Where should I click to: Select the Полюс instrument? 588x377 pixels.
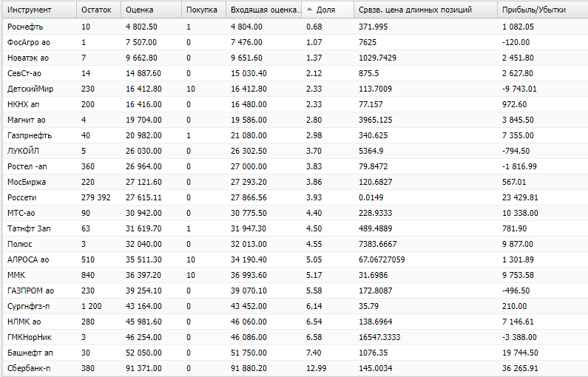(x=20, y=245)
